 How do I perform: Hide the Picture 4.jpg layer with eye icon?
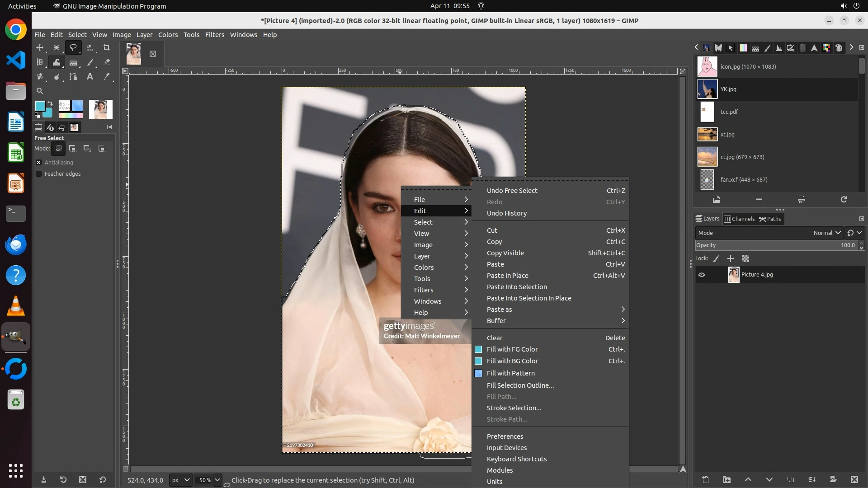click(702, 275)
